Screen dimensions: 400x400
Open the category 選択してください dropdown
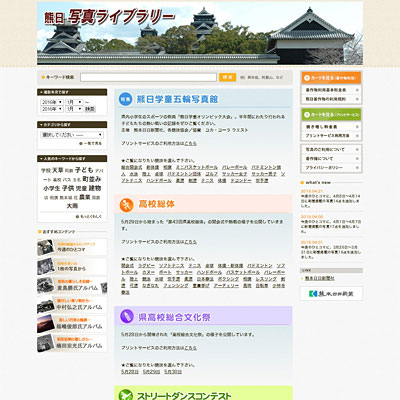[72, 135]
